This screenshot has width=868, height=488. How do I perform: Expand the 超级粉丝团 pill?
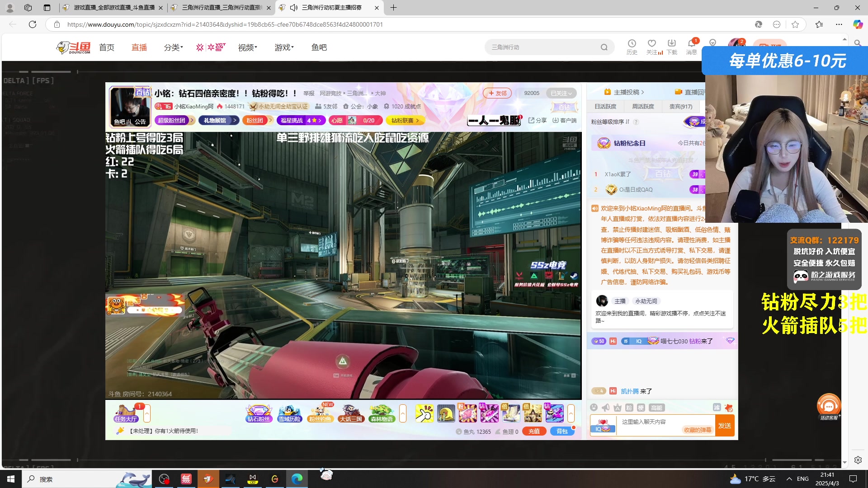[x=175, y=120]
